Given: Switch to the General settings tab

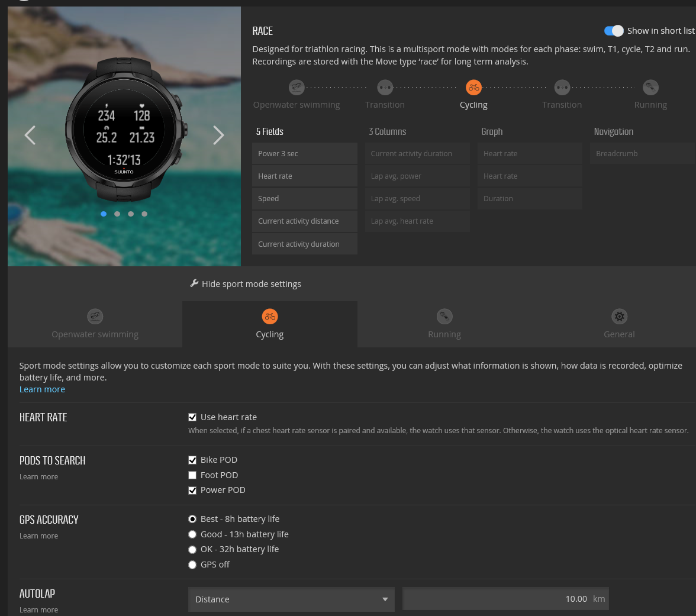Looking at the screenshot, I should click(x=619, y=324).
